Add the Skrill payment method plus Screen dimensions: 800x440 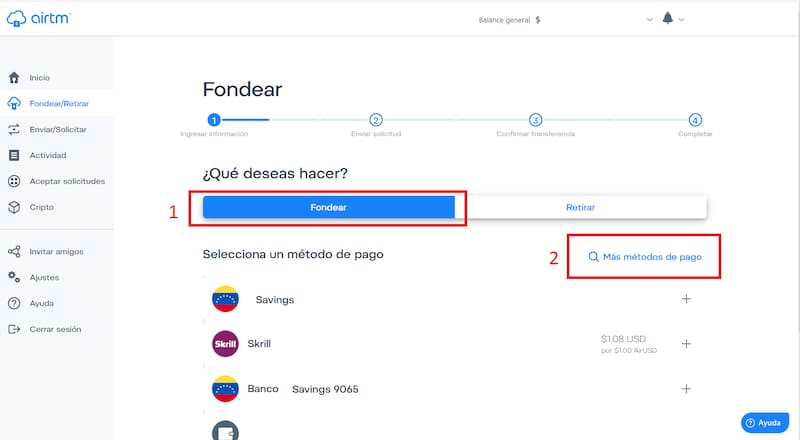click(x=686, y=344)
